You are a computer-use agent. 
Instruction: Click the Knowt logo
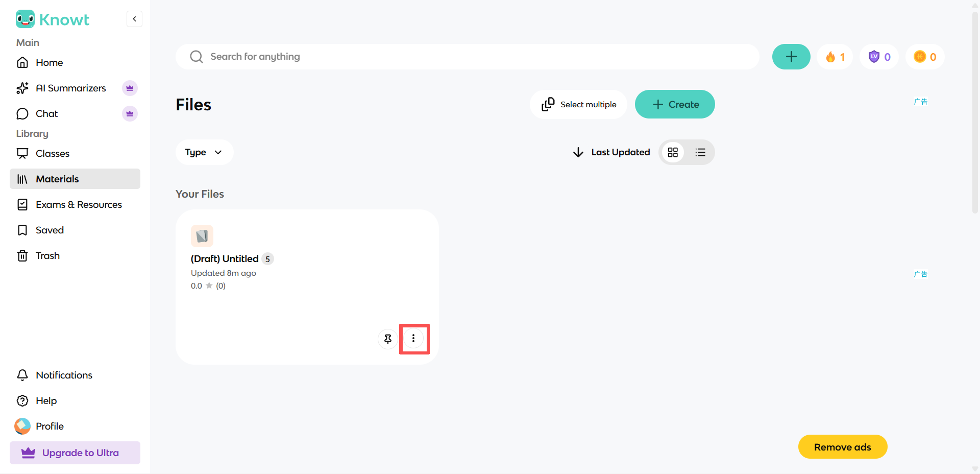point(53,19)
